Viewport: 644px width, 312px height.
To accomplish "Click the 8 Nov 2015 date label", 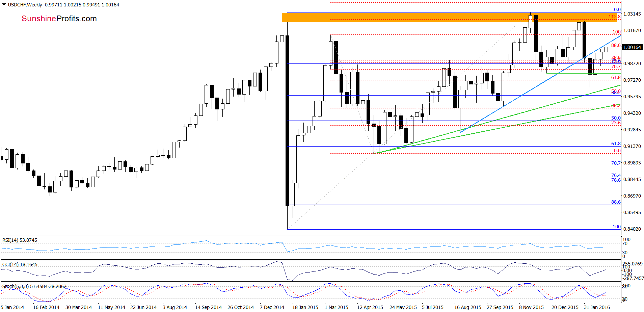I will [531, 307].
